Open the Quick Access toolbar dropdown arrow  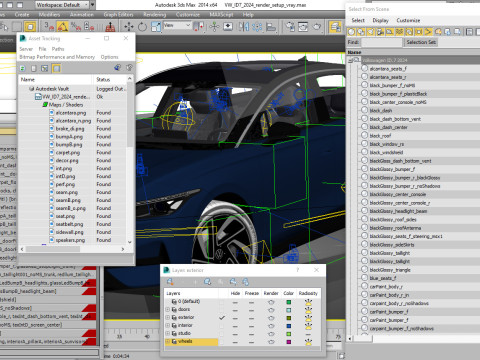93,5
